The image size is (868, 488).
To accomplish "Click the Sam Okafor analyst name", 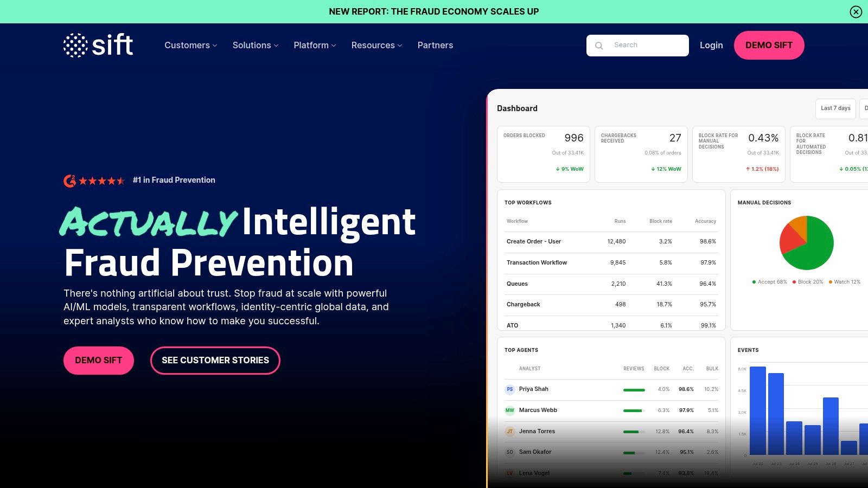I will (x=535, y=452).
